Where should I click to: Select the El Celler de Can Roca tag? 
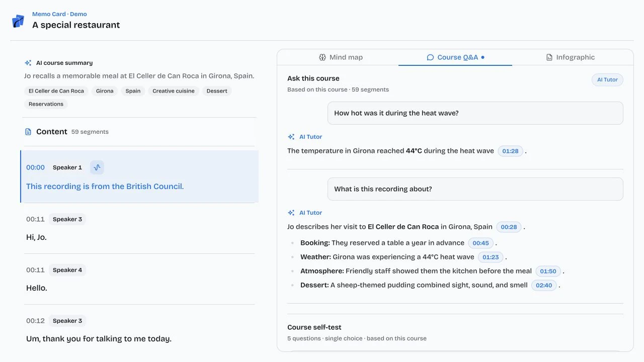click(x=56, y=91)
